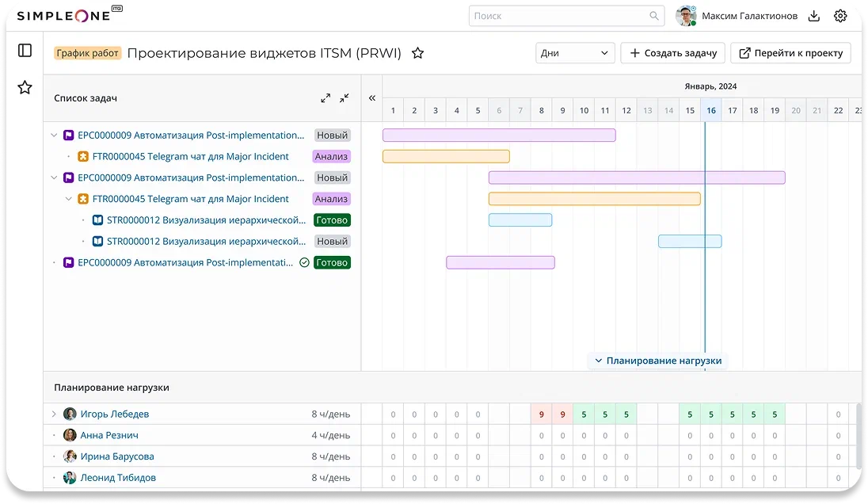Collapse the FTR0000045 Telegram чат tree branch
Viewport: 868px width, 504px height.
click(x=68, y=199)
